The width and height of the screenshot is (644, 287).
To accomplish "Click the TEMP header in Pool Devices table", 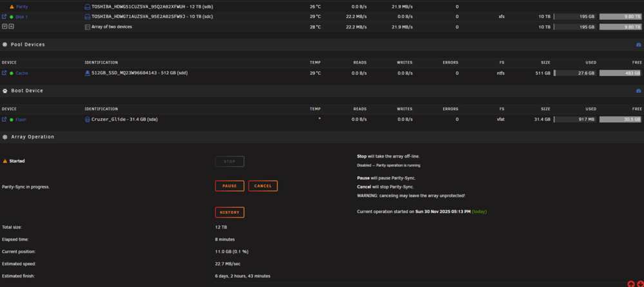I will coord(315,62).
